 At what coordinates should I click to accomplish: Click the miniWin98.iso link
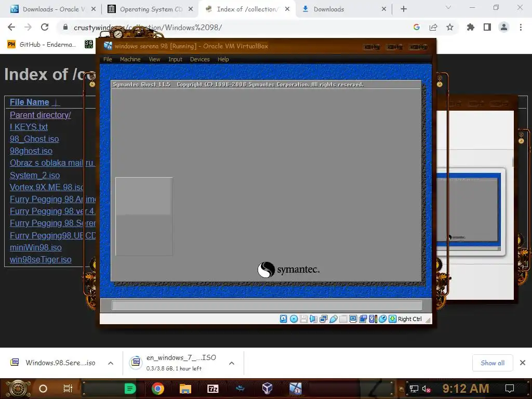36,248
